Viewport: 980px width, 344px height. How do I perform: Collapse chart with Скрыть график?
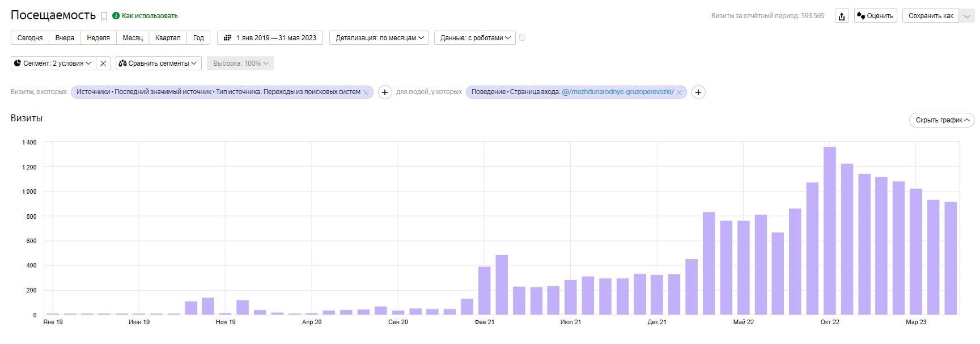941,120
